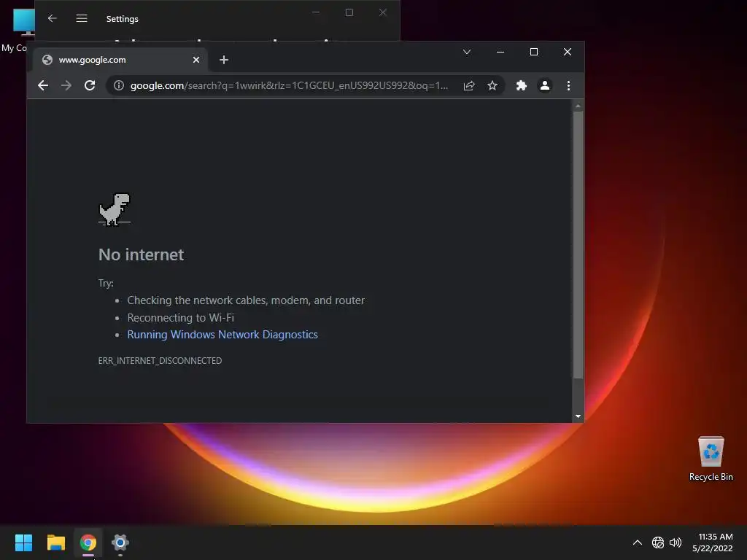Click Checking the network cables suggestion text
Image resolution: width=747 pixels, height=560 pixels.
246,300
